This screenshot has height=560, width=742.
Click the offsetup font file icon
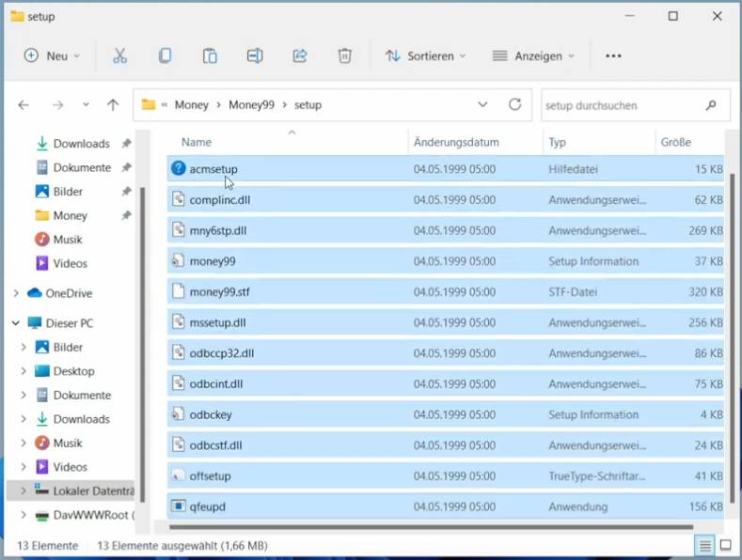coord(178,475)
